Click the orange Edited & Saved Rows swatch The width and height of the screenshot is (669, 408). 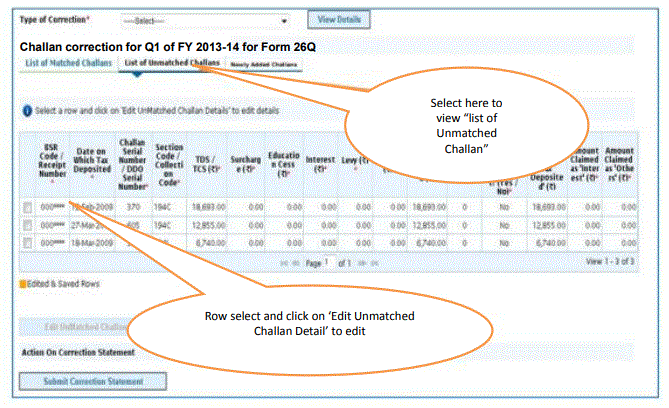[x=23, y=283]
